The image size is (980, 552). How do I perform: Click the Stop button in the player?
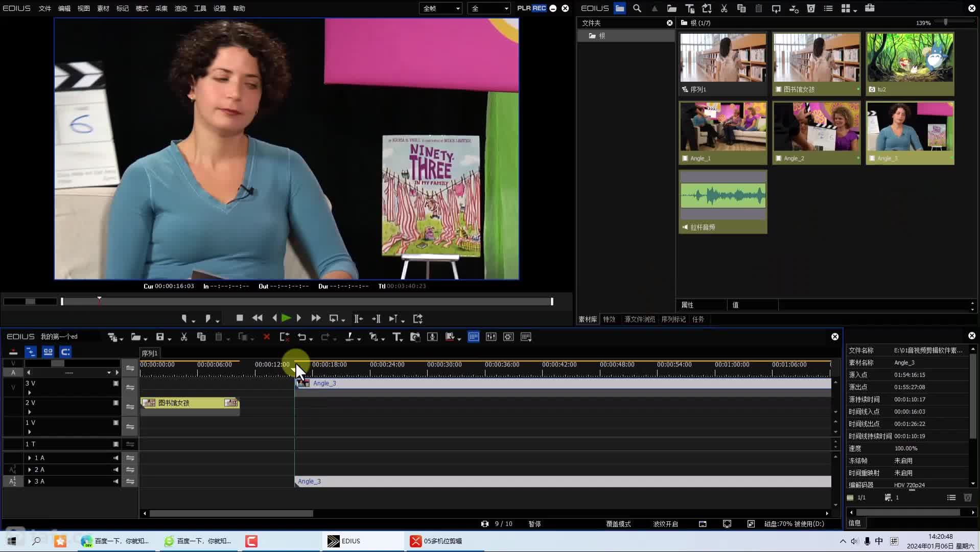point(240,318)
